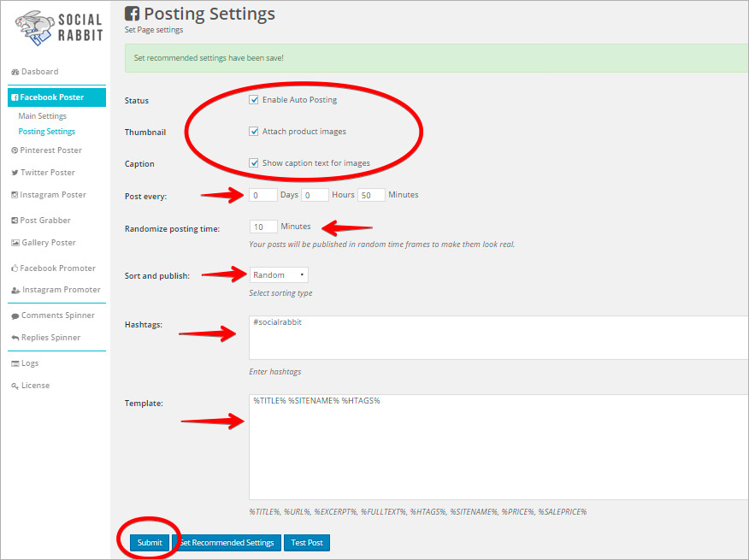
Task: Click the Submit button
Action: 150,543
